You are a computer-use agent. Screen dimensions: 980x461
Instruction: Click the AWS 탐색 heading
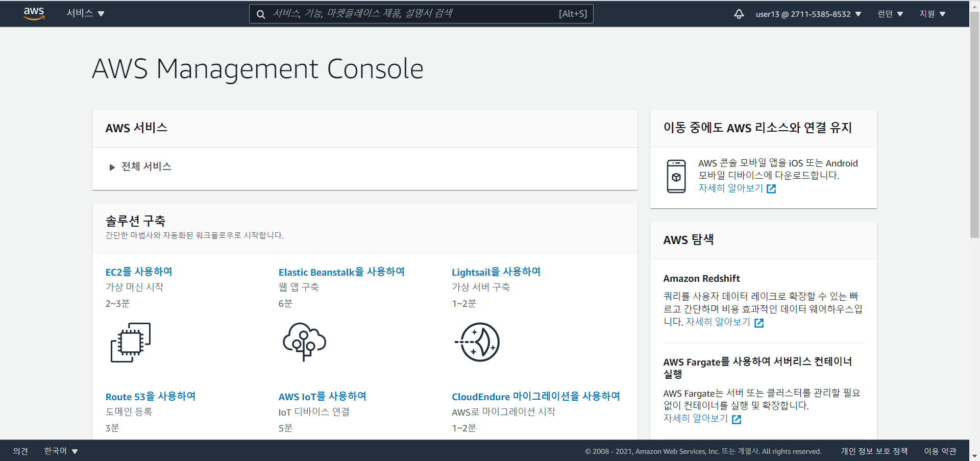(689, 239)
